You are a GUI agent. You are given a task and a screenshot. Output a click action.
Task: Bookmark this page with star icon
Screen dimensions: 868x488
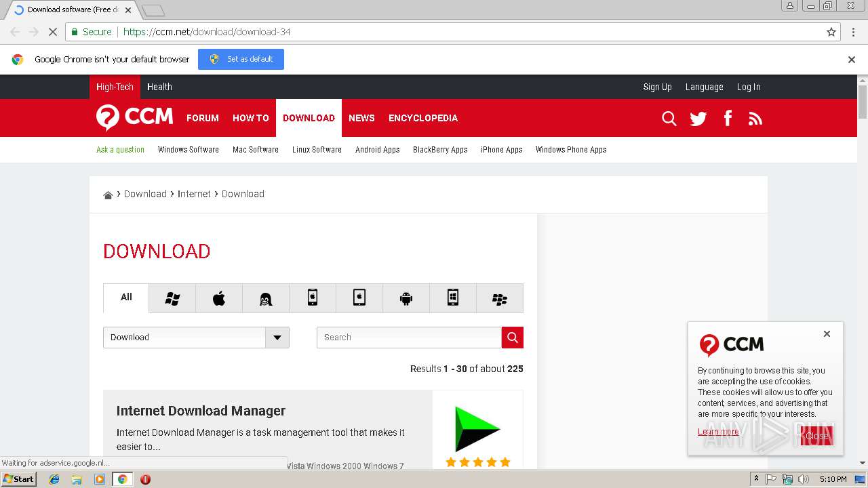coord(831,32)
